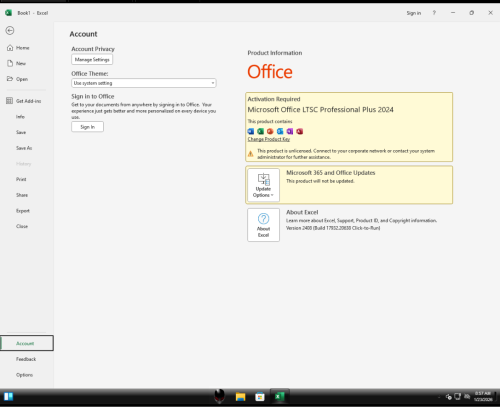Click the warning triangle icon by unlicensed message

point(251,154)
